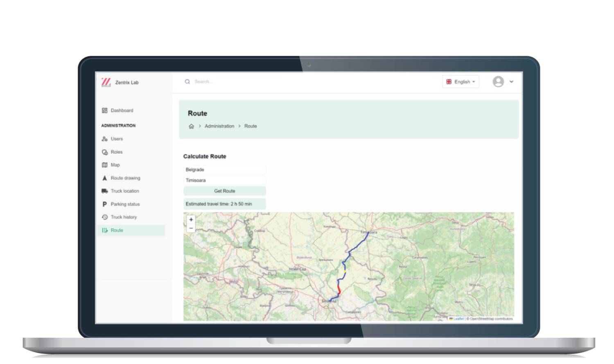Viewport: 614px width, 364px height.
Task: Click the Timisoara label on the map
Action: tap(368, 232)
